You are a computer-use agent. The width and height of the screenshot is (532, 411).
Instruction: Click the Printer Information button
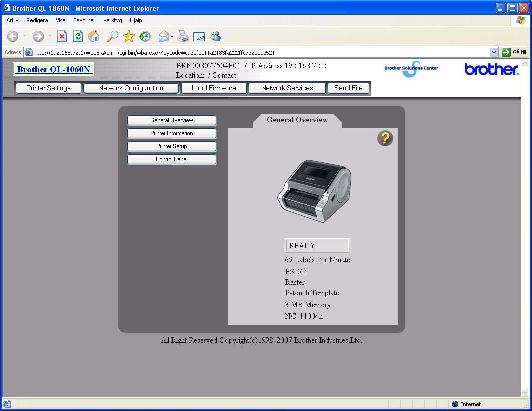coord(172,133)
